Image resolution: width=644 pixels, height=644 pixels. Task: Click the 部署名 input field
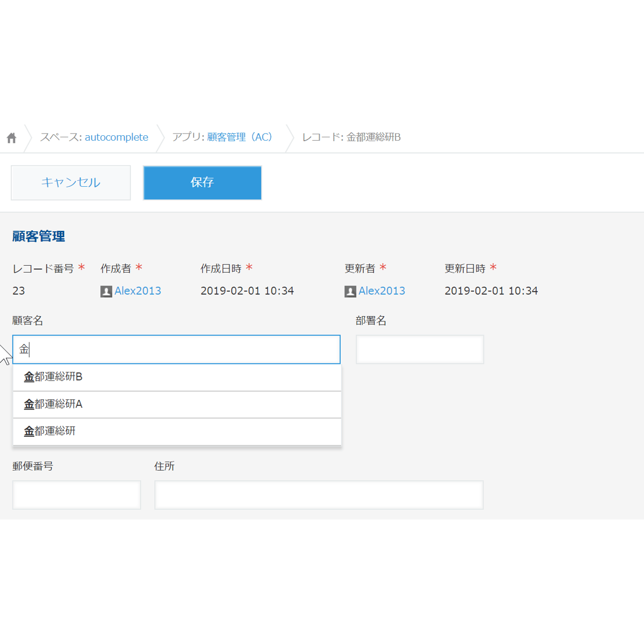pyautogui.click(x=420, y=349)
